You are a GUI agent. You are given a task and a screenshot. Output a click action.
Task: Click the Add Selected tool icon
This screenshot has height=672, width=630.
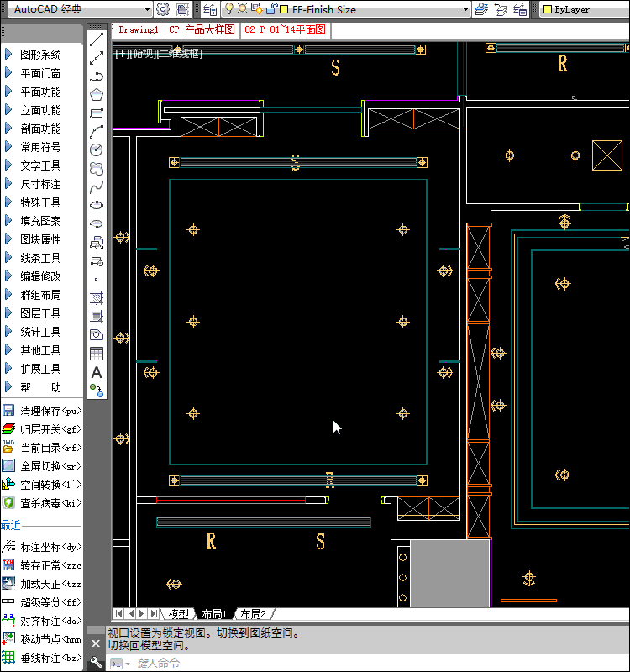pyautogui.click(x=97, y=391)
